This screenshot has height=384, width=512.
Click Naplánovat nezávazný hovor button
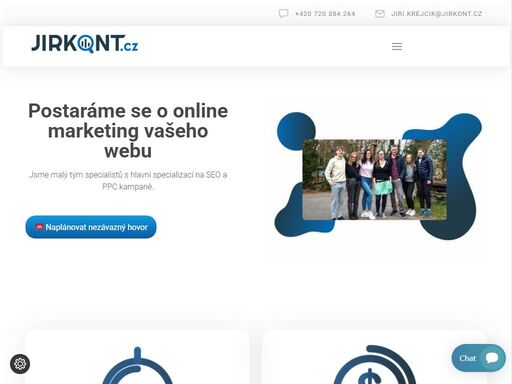pos(91,227)
